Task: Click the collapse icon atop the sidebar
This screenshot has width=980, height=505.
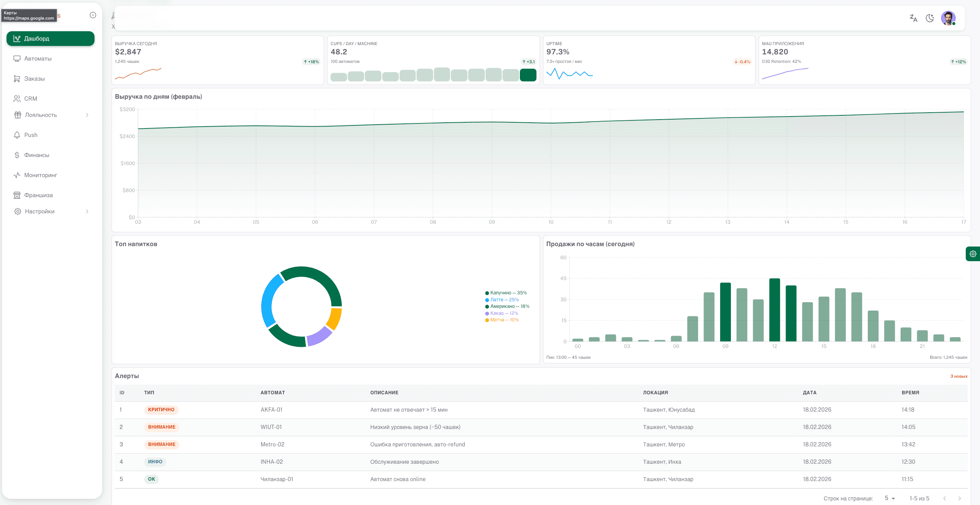Action: pos(93,15)
